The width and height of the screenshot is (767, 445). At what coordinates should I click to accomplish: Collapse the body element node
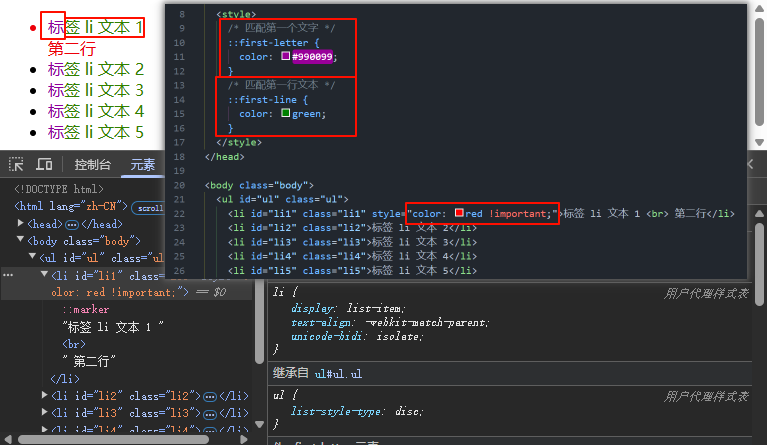tap(21, 241)
